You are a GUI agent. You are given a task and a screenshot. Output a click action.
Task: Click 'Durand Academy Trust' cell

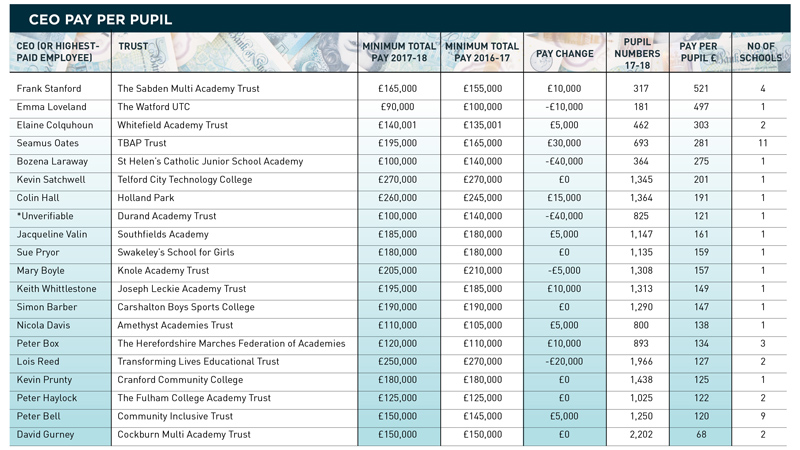coord(167,216)
